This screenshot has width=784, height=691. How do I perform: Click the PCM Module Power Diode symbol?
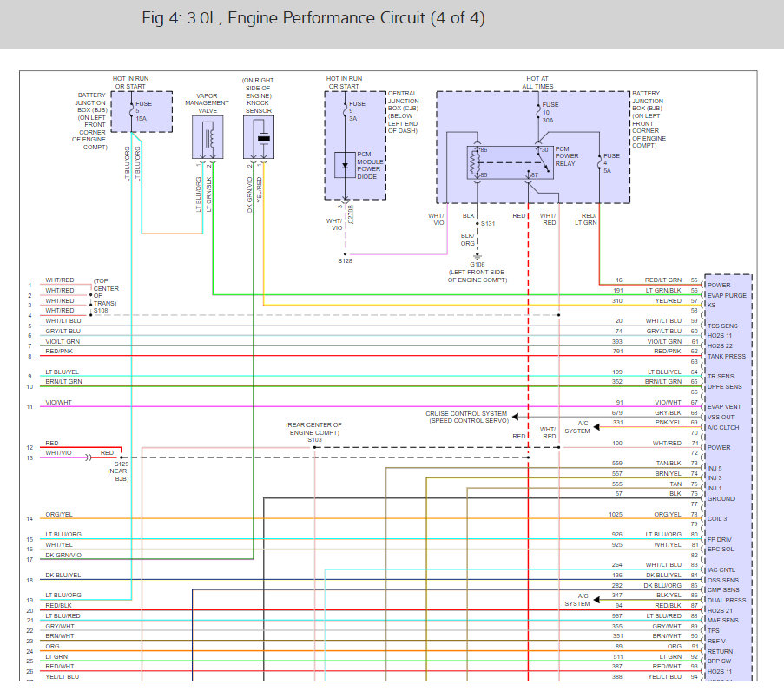346,165
